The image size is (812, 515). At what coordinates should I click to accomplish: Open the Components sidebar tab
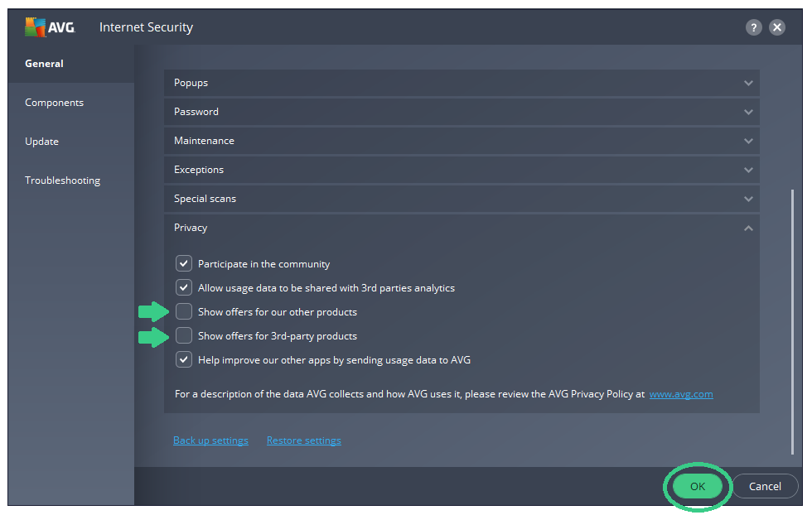tap(71, 103)
